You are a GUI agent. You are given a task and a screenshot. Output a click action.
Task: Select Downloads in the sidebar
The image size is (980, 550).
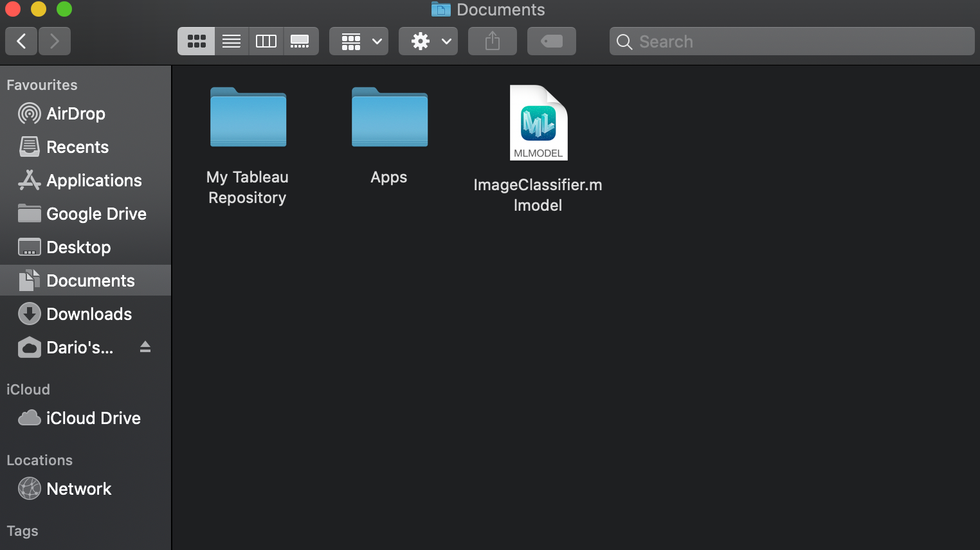pos(86,314)
